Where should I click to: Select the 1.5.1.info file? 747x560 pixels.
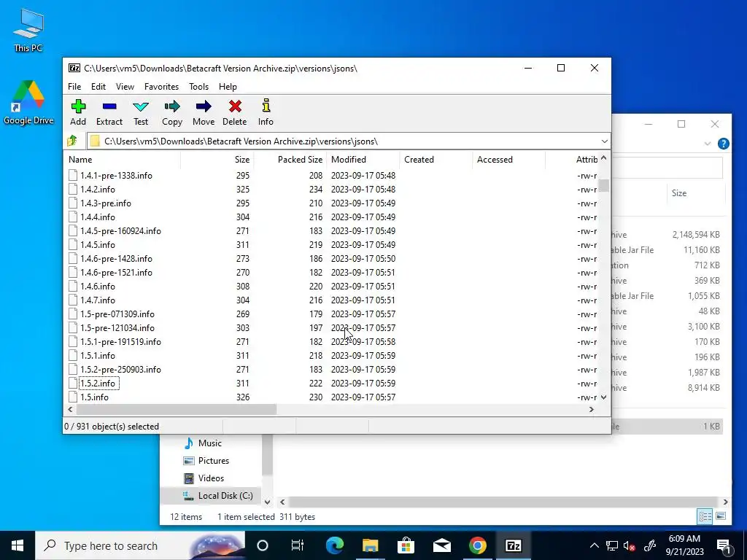tap(98, 355)
